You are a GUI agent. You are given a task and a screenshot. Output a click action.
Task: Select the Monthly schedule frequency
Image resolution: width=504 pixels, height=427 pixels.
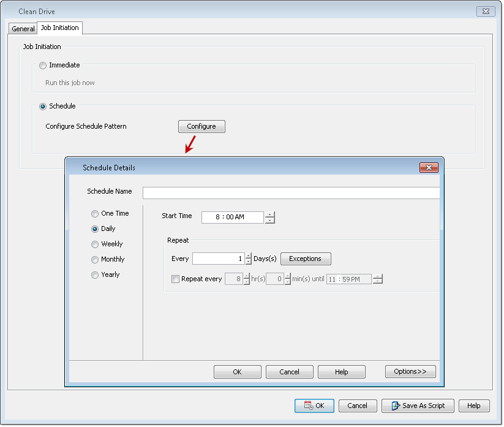(95, 259)
